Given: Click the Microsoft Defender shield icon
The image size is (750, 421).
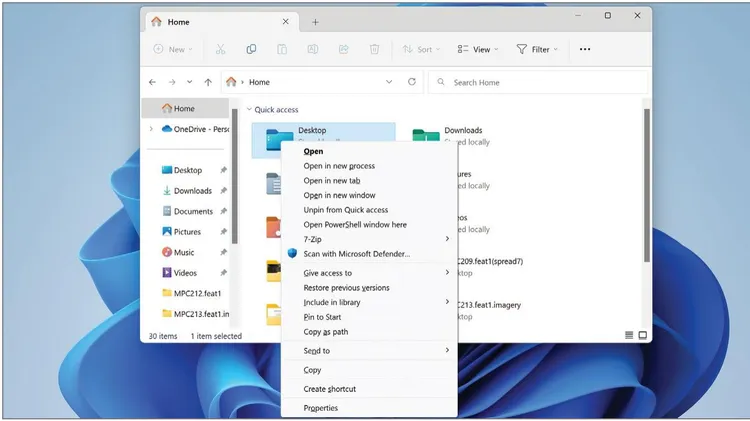Looking at the screenshot, I should (x=292, y=254).
